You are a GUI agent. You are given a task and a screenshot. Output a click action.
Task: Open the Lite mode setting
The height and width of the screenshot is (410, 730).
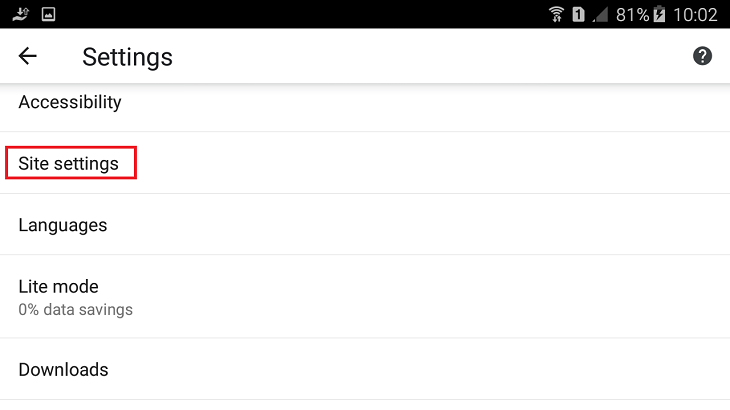coord(365,296)
